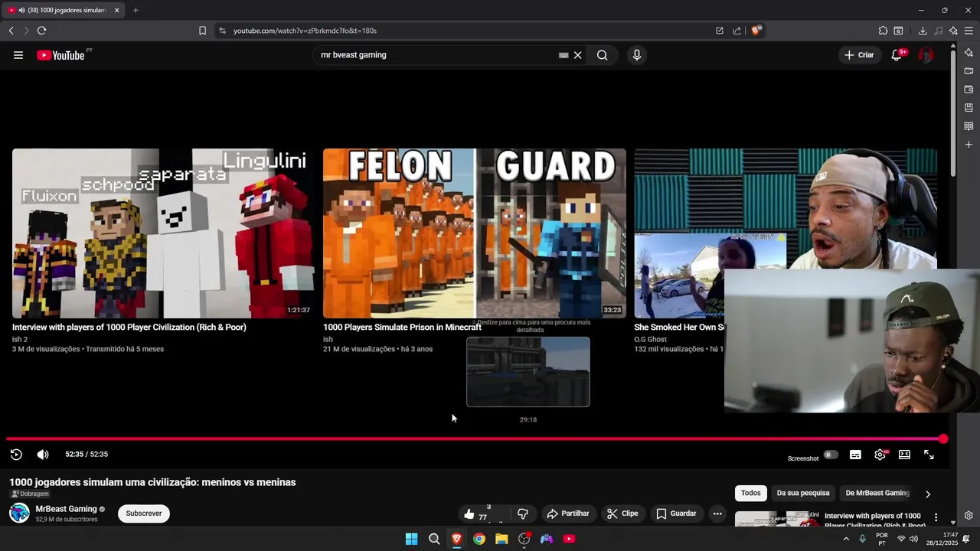This screenshot has width=980, height=551.
Task: Open Brave playlist music icon
Action: click(939, 31)
